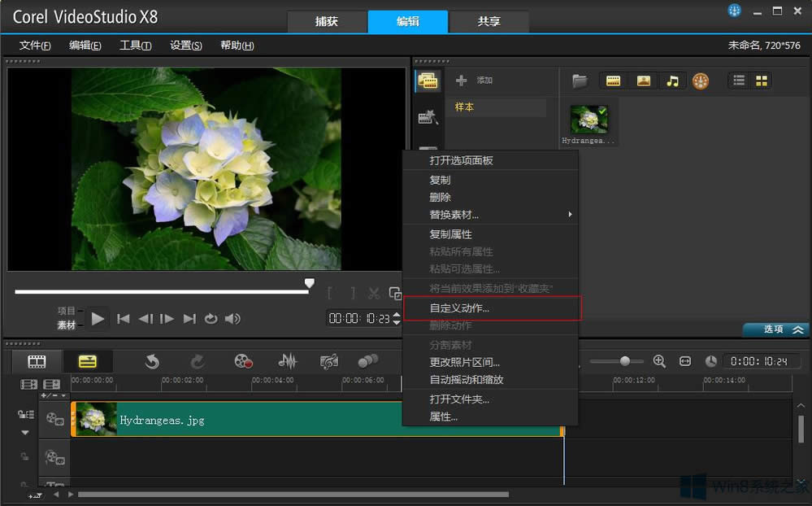Click the undo arrow in timeline toolbar
This screenshot has width=812, height=506.
(x=152, y=361)
